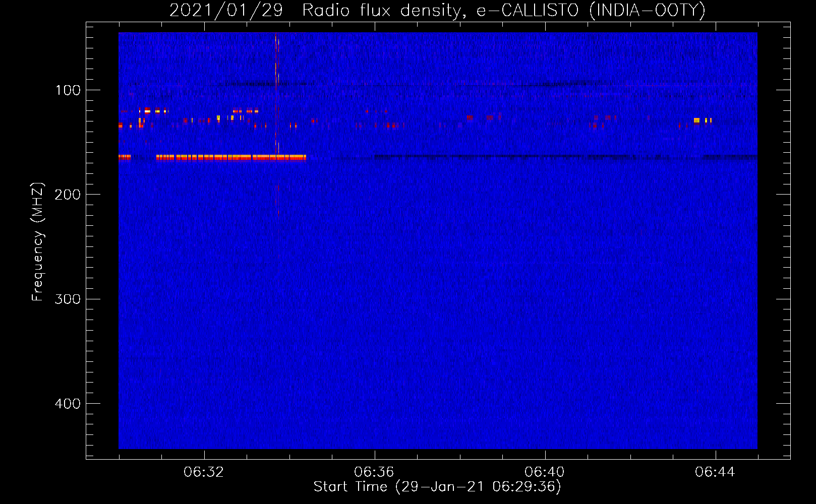Click the long red-orange emission band near 165 MHz

231,157
